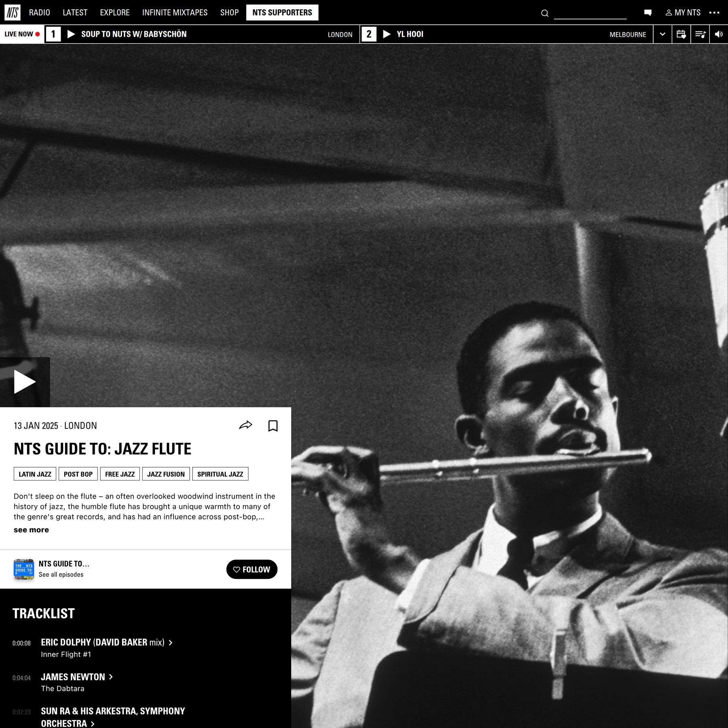Follow the NTS Guide To show

coord(252,569)
